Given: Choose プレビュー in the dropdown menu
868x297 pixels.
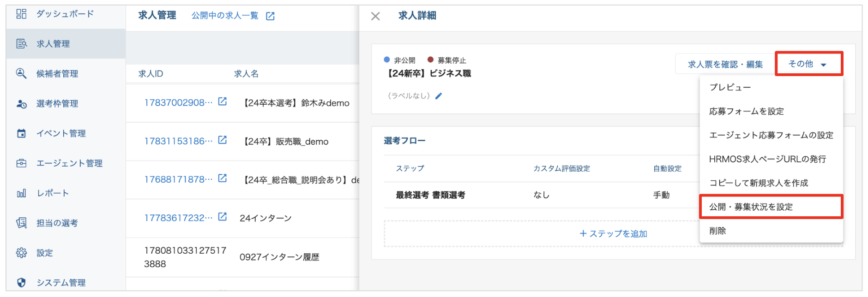Looking at the screenshot, I should [x=730, y=87].
